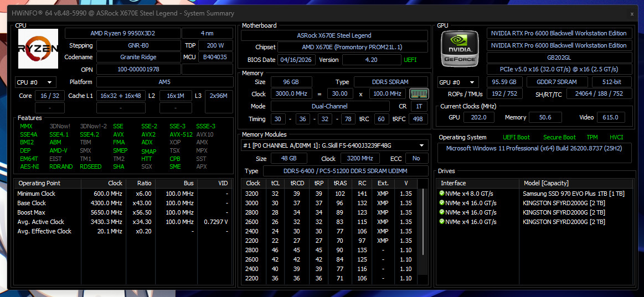Click the tCL column header
Viewport: 644px width, 297px height.
click(x=275, y=184)
